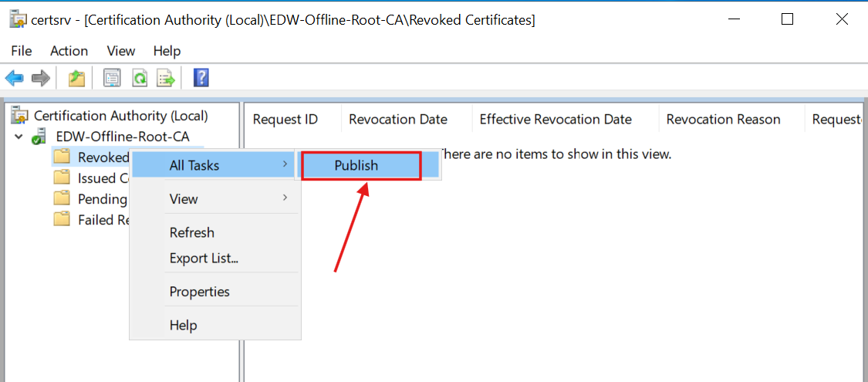Click the Back arrow toolbar icon
Image resolution: width=868 pixels, height=382 pixels.
coord(15,78)
